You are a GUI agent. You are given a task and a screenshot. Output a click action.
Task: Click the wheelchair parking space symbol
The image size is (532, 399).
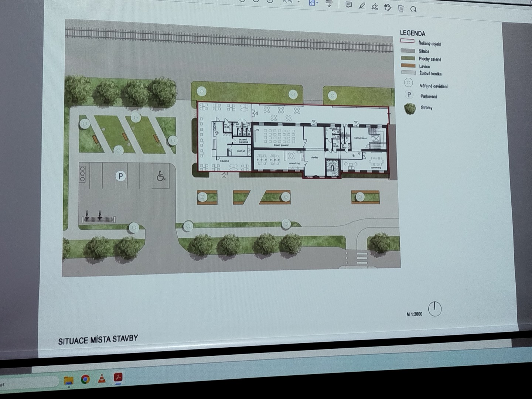click(x=161, y=176)
